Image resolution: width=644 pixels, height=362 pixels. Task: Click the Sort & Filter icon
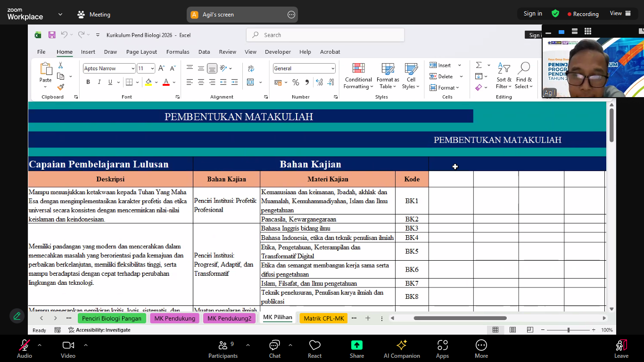pos(504,75)
